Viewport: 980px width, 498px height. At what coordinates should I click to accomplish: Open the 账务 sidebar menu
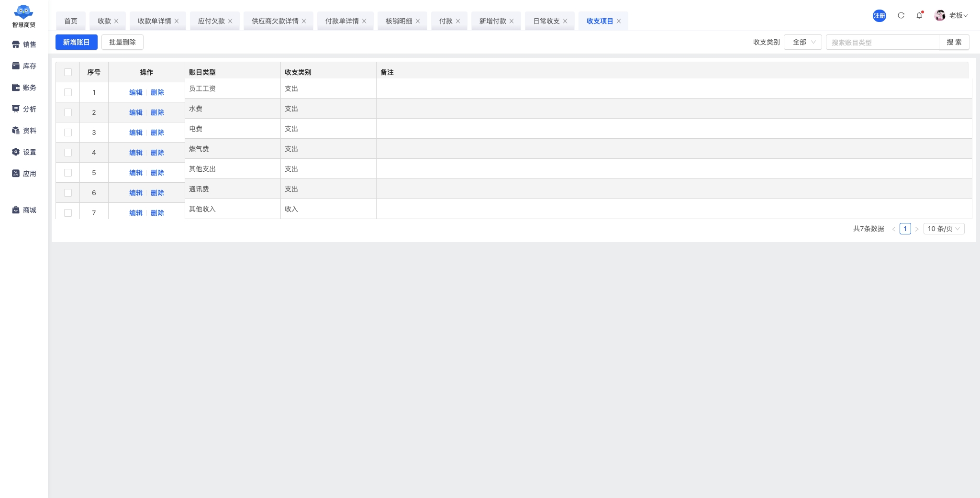(x=24, y=88)
